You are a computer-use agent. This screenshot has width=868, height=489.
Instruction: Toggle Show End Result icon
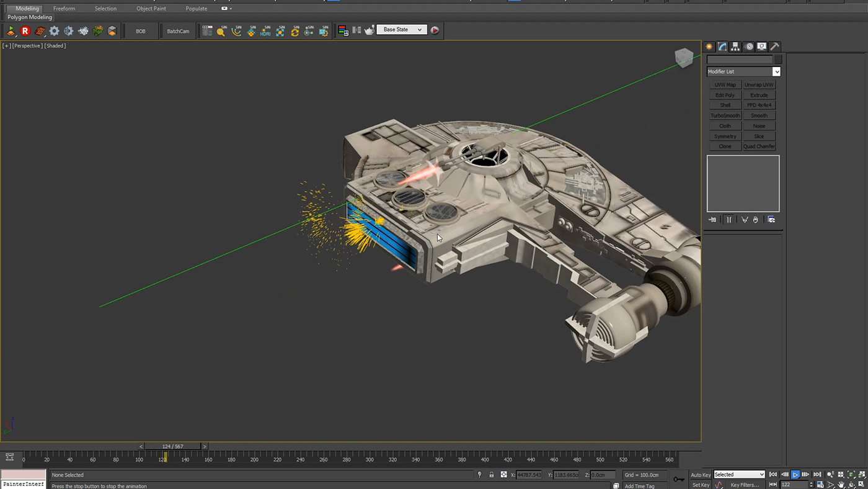[729, 220]
